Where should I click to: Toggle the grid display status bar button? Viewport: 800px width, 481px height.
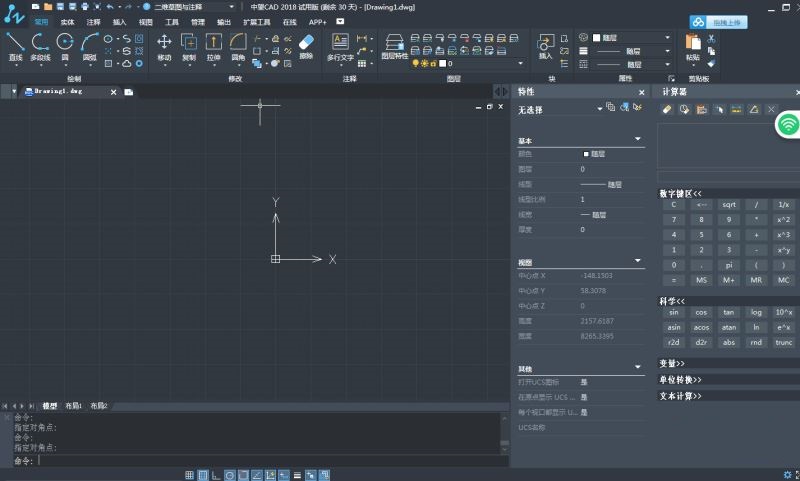click(x=203, y=474)
